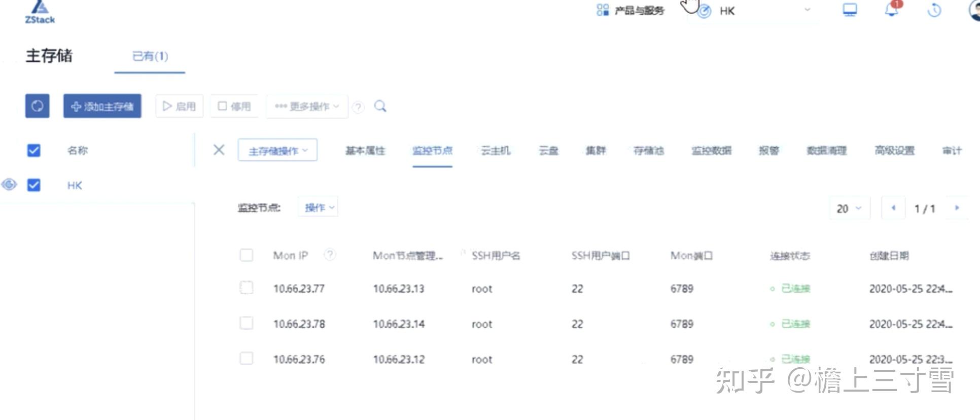This screenshot has height=420, width=980.
Task: Click the SSH用户端口 column header
Action: click(x=600, y=256)
